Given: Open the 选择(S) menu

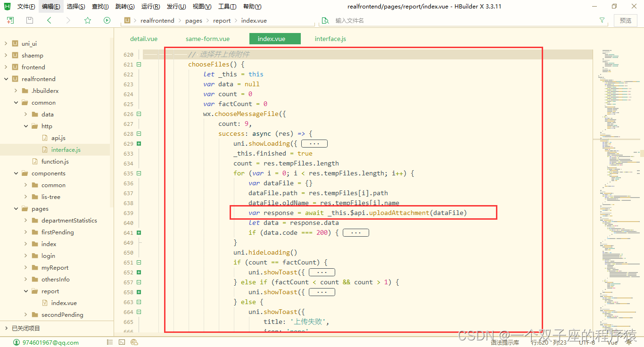Looking at the screenshot, I should click(x=76, y=7).
